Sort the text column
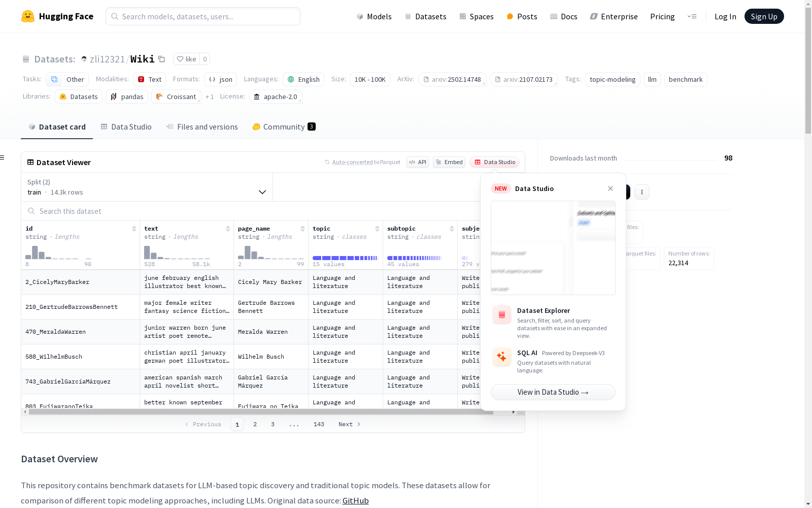This screenshot has width=812, height=508. (x=228, y=229)
